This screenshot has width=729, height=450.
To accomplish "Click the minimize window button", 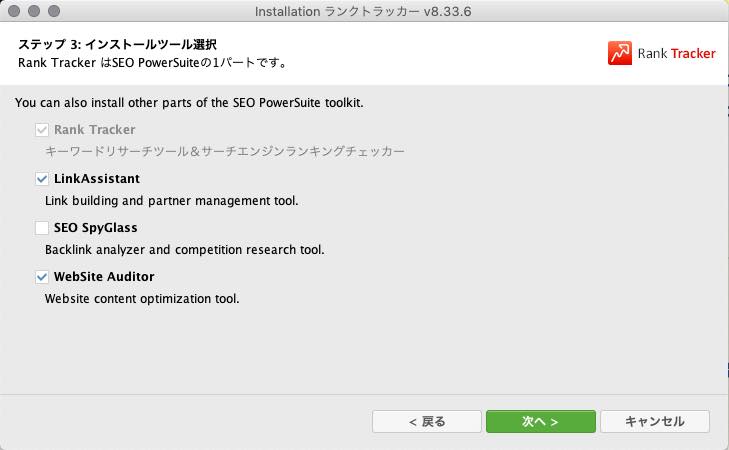I will pyautogui.click(x=34, y=11).
